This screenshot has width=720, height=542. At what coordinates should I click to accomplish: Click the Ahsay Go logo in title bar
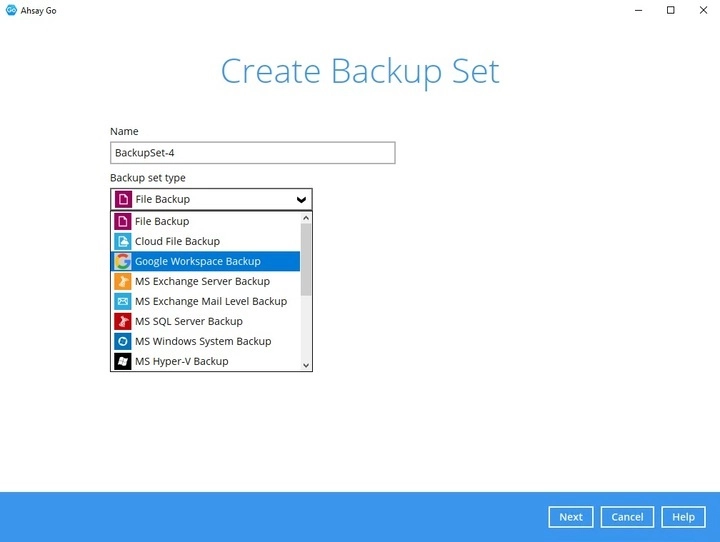(11, 10)
